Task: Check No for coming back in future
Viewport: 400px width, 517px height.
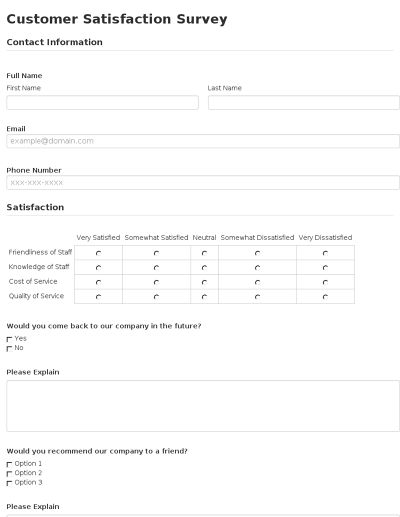Action: 9,349
